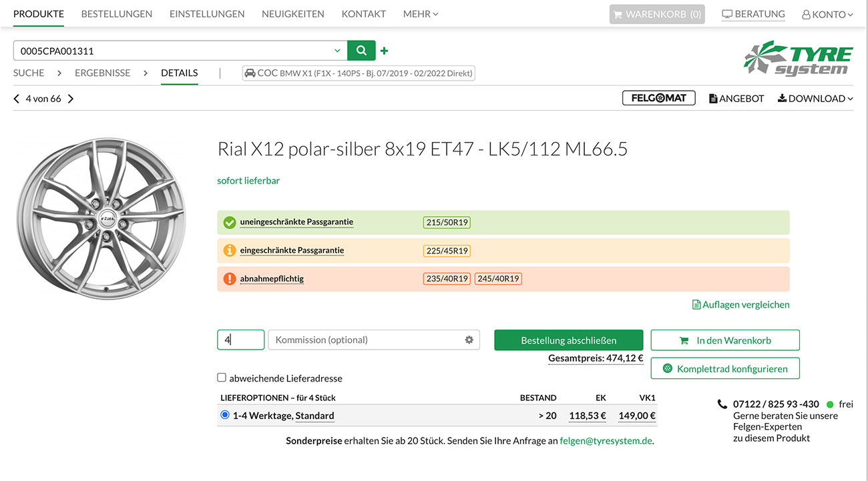Viewport: 868px width, 481px height.
Task: Click uneingeschränkte Passgarantie label
Action: click(296, 222)
